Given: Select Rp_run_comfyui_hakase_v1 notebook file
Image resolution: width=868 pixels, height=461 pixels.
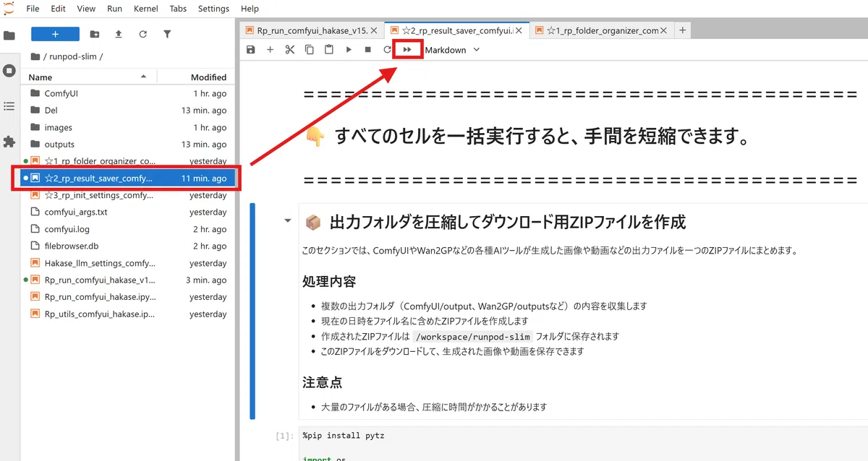Looking at the screenshot, I should pos(127,280).
